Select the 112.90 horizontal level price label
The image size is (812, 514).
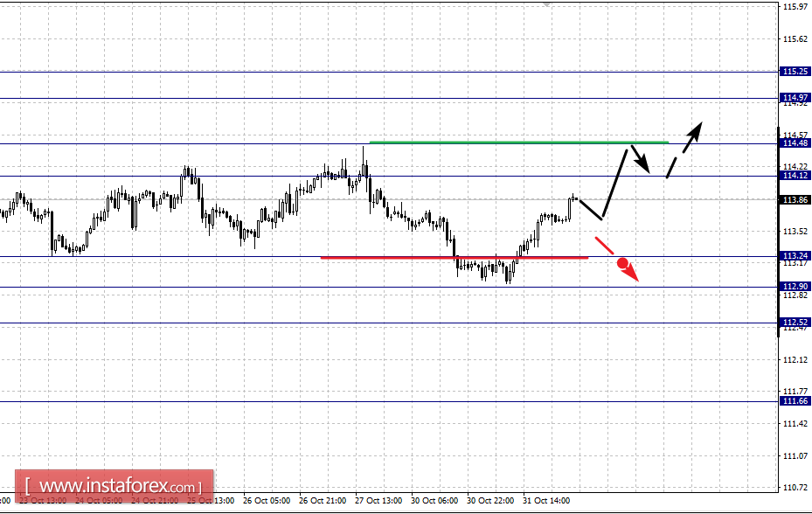(x=795, y=287)
